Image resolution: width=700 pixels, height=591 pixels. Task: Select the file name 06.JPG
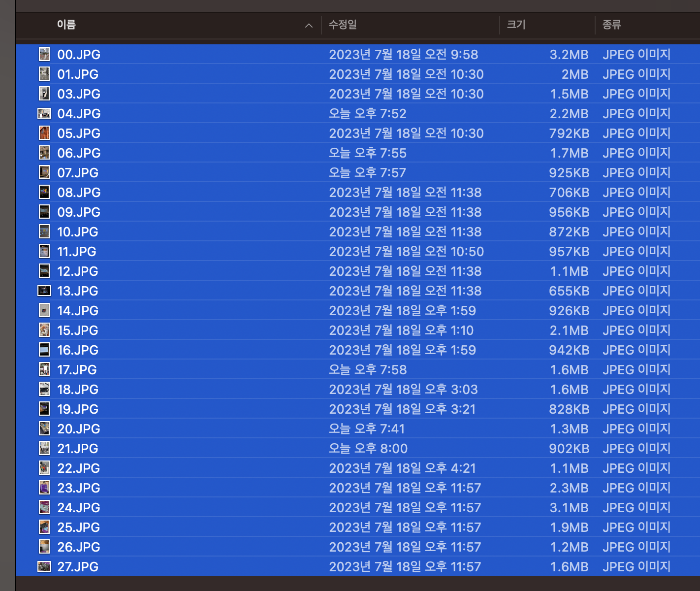pyautogui.click(x=79, y=153)
